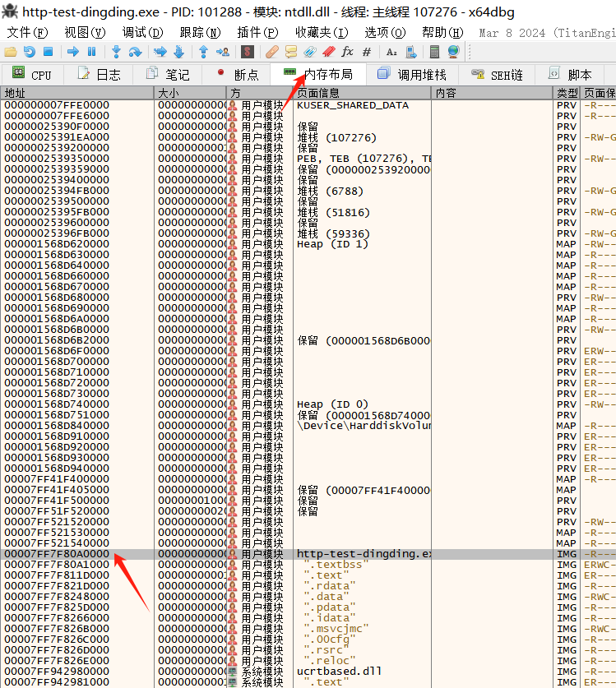Select address 00007FF7F80A0000 row
616x688 pixels.
click(308, 554)
